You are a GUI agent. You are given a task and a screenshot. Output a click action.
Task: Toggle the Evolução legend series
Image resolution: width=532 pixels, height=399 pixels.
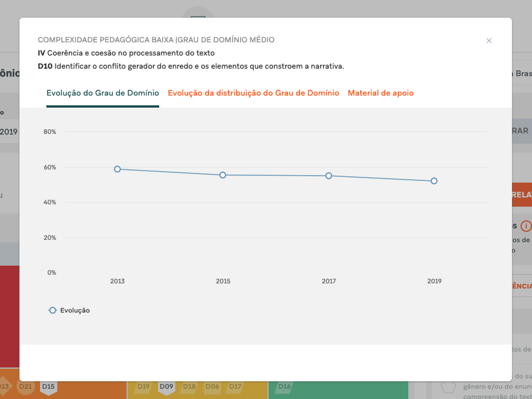(x=69, y=311)
